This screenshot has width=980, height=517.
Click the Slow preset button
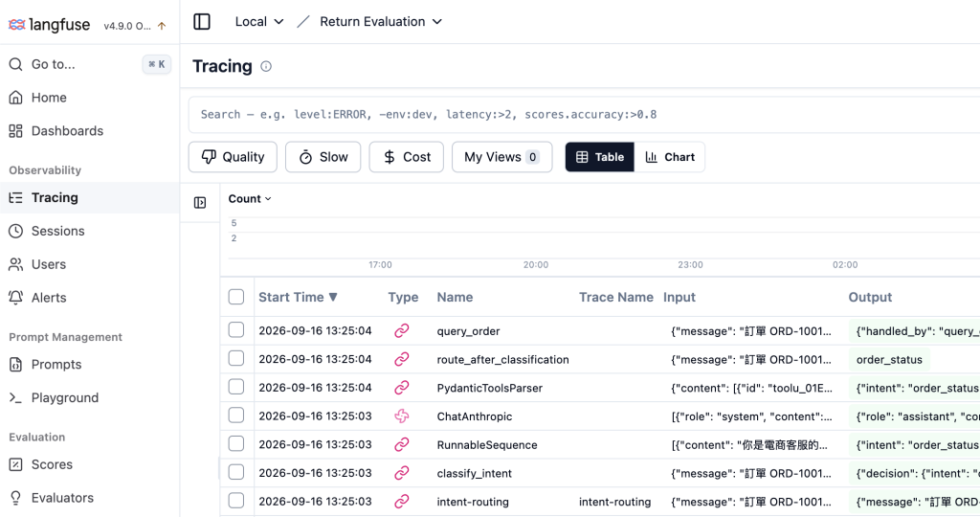click(323, 157)
